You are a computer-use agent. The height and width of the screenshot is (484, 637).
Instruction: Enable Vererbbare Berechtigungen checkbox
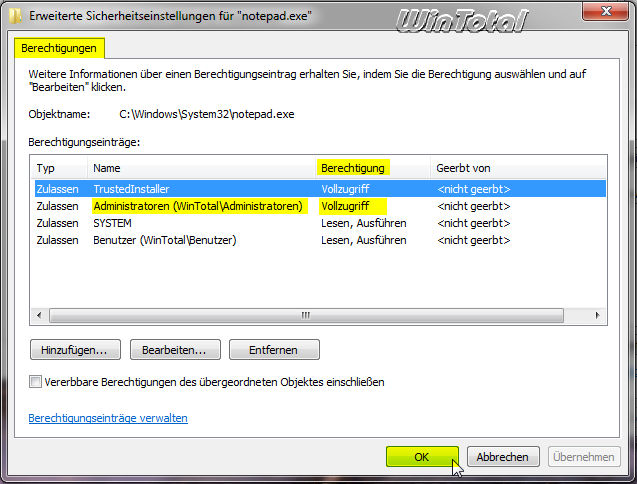click(35, 382)
